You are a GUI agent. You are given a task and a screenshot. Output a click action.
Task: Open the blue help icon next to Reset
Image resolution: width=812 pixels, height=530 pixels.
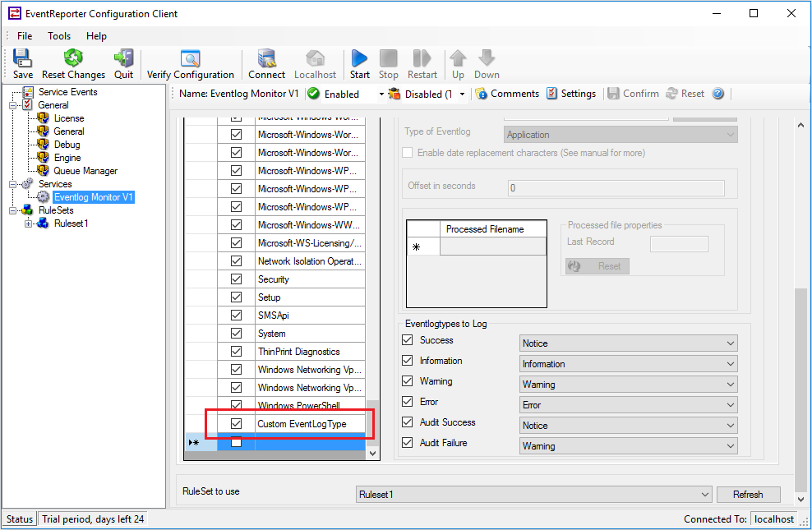click(717, 94)
